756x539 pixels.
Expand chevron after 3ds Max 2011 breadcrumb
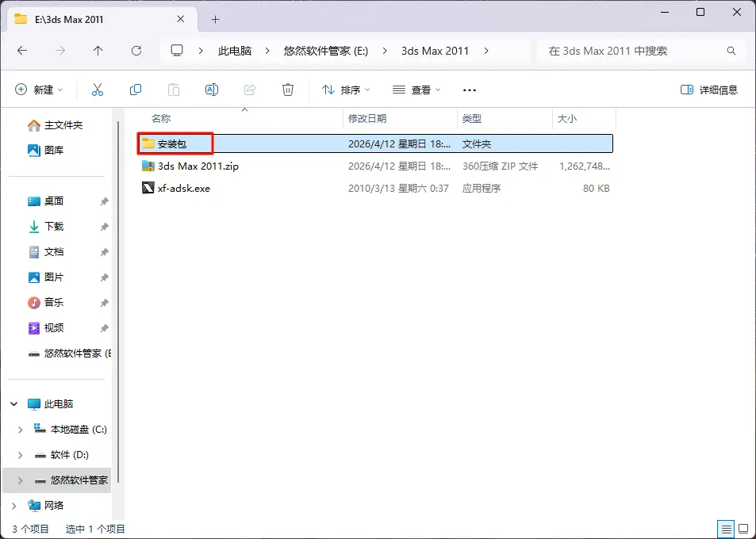coord(486,51)
